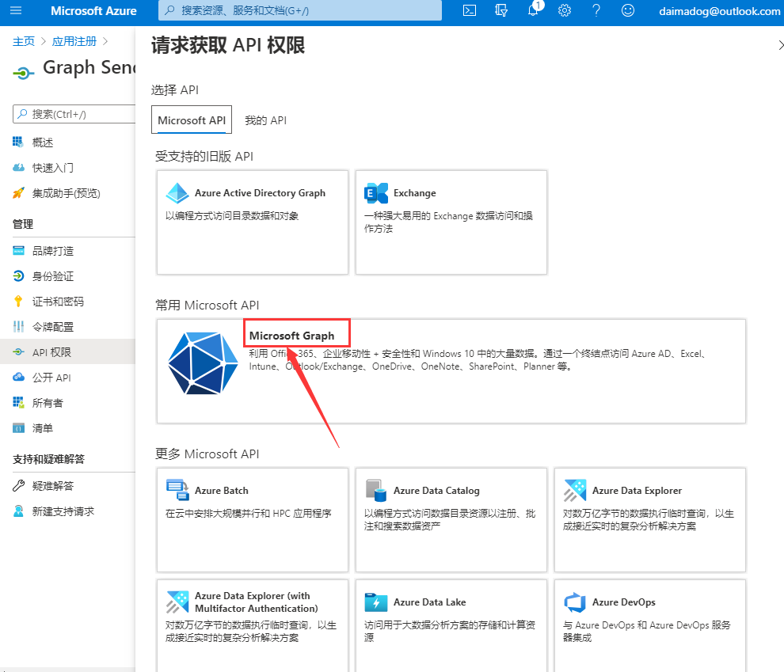784x672 pixels.
Task: Choose the Exchange API card title
Action: pyautogui.click(x=414, y=193)
